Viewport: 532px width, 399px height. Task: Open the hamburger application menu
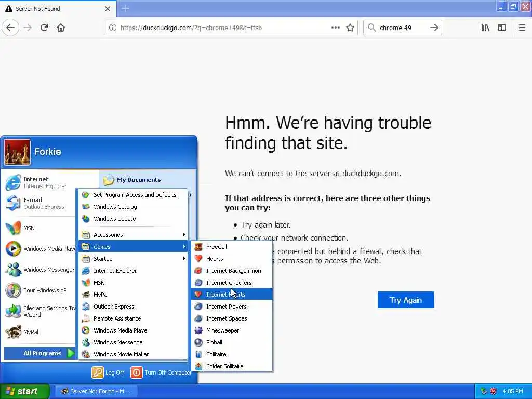tap(522, 28)
